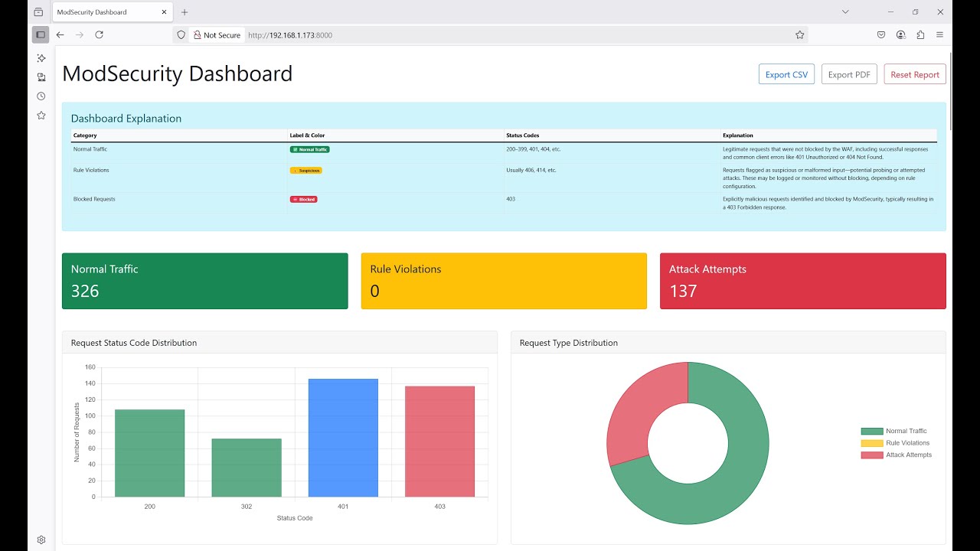Click the green Normal Traffic badge

point(310,149)
